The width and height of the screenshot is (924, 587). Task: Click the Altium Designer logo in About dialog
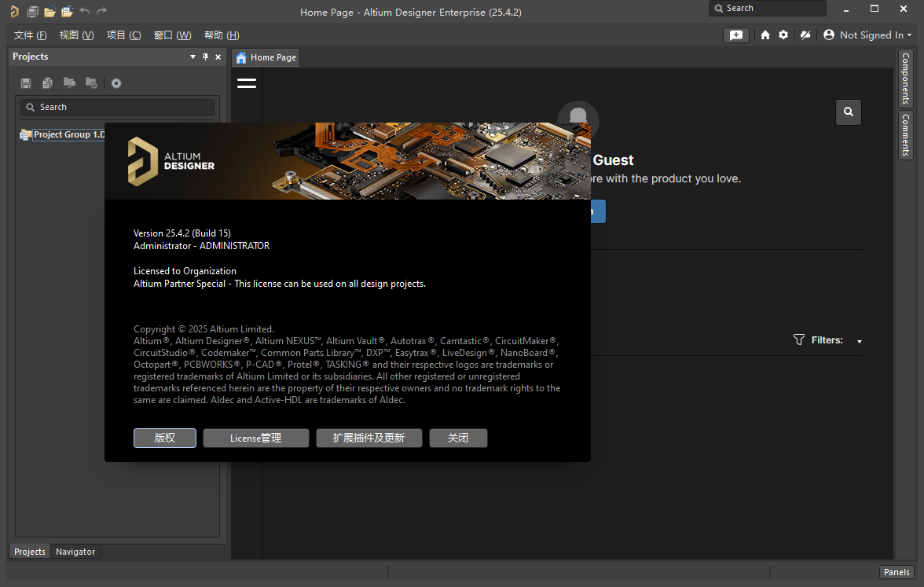coord(171,162)
